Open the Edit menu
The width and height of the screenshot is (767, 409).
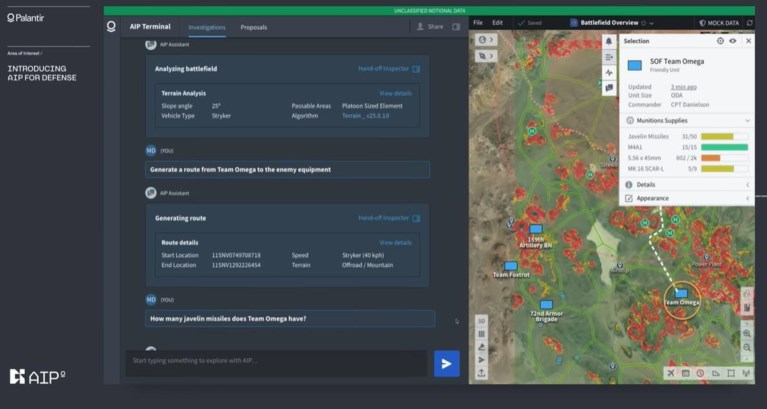click(497, 23)
